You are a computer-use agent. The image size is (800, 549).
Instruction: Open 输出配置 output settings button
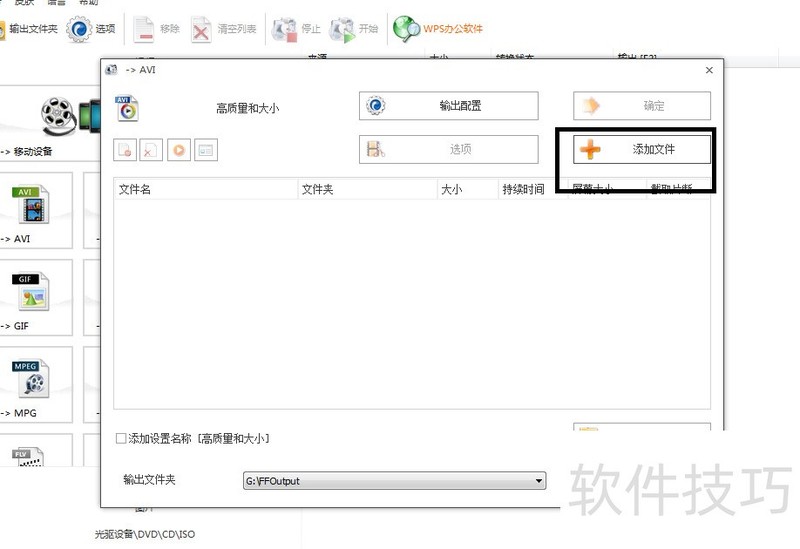pyautogui.click(x=448, y=106)
